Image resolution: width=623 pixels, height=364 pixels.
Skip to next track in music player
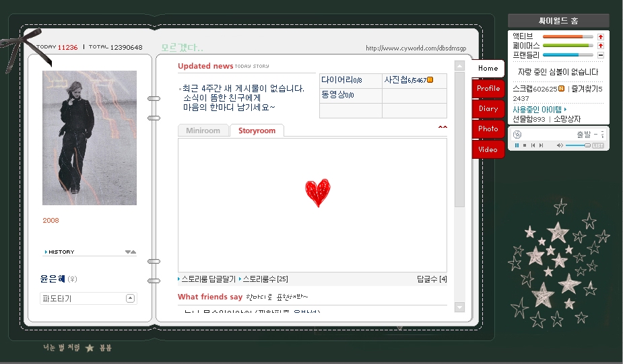coord(541,145)
